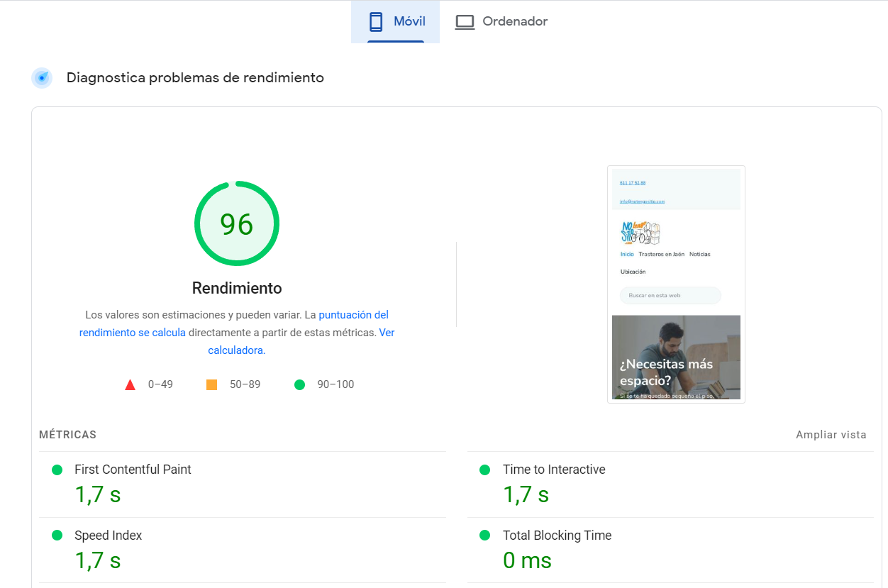This screenshot has width=888, height=588.
Task: Click green dot beside Speed Index
Action: click(57, 536)
